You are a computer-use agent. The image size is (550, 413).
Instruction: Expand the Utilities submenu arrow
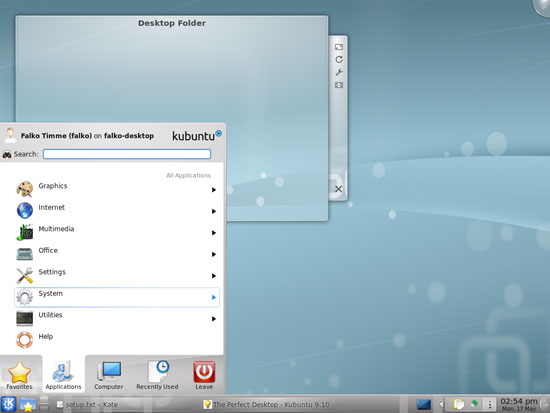214,319
